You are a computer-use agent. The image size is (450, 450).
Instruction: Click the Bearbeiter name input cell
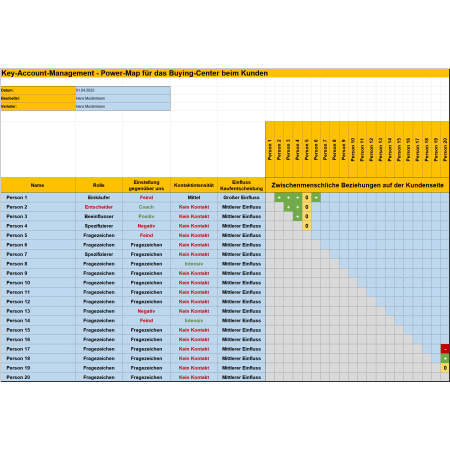(123, 98)
